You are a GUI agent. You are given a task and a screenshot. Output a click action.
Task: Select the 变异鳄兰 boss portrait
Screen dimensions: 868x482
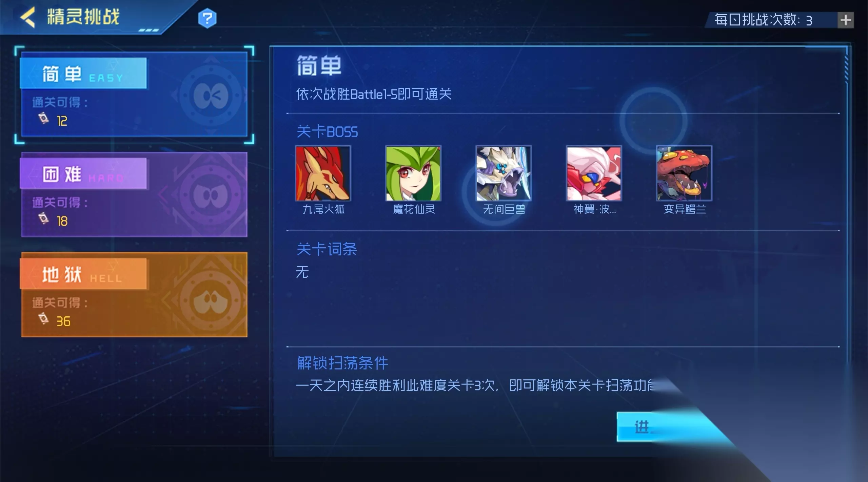click(684, 173)
